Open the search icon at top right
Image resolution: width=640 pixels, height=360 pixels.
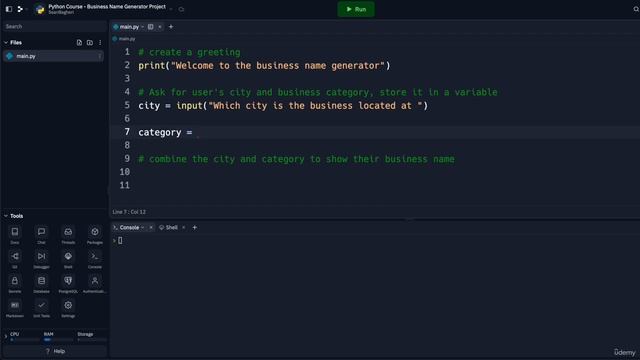pyautogui.click(x=636, y=9)
